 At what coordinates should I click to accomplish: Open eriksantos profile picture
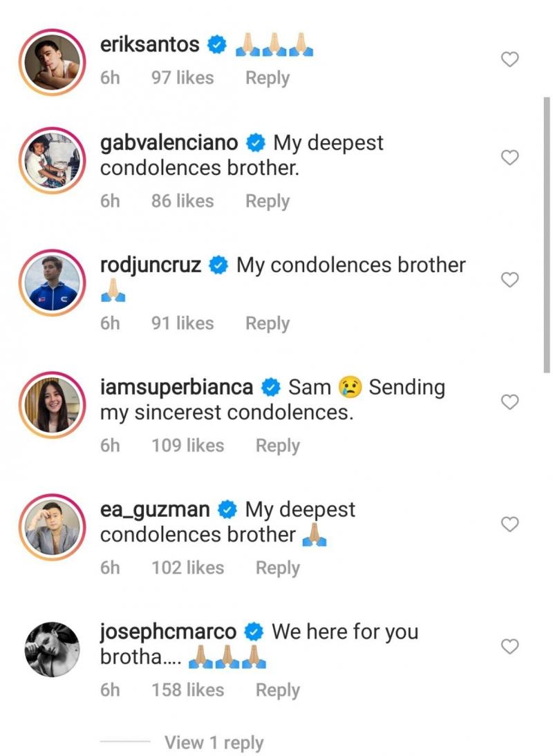tap(53, 60)
